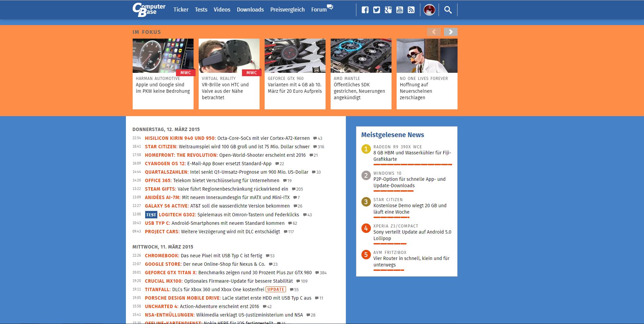Viewport: 644px width, 324px height.
Task: Open the RSS feed icon
Action: coord(411,10)
